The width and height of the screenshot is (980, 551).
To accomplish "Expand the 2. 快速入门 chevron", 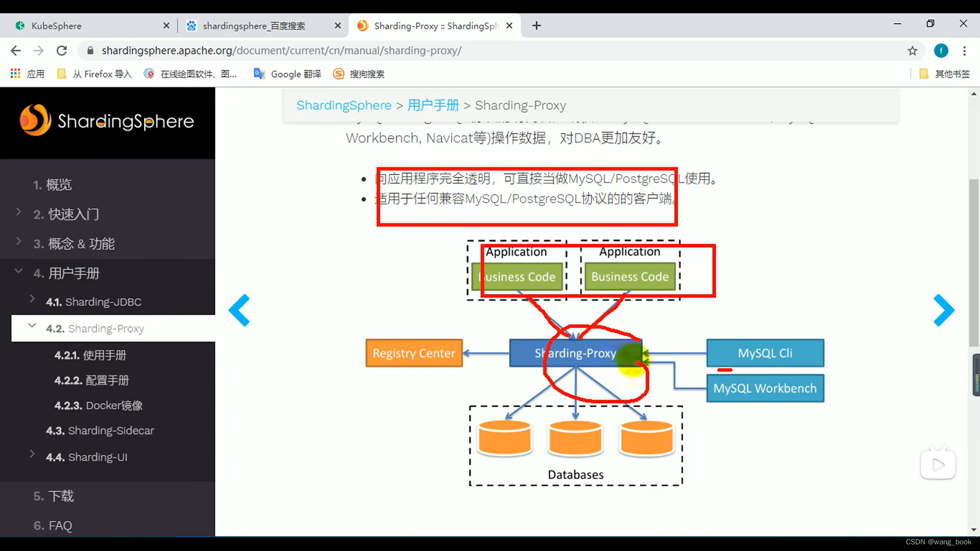I will (x=18, y=212).
